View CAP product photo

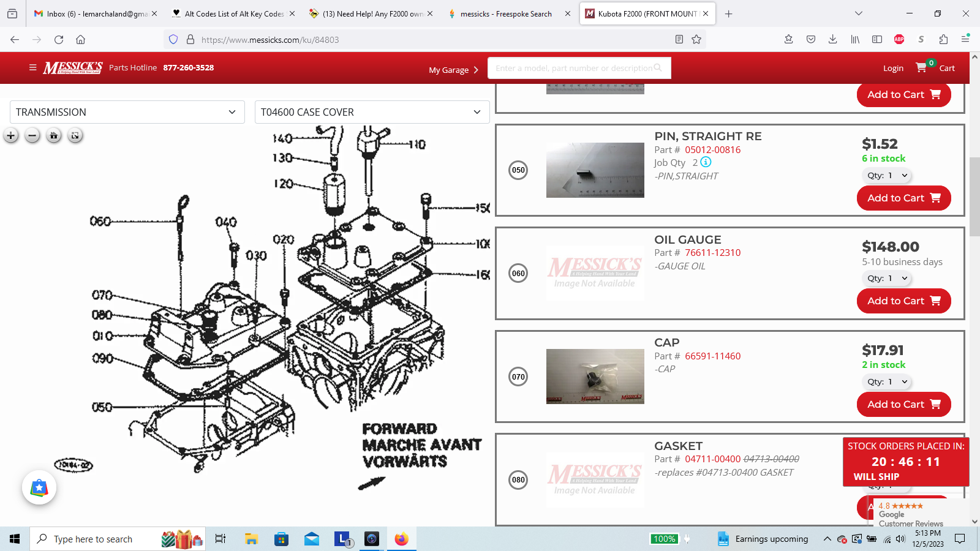(595, 377)
